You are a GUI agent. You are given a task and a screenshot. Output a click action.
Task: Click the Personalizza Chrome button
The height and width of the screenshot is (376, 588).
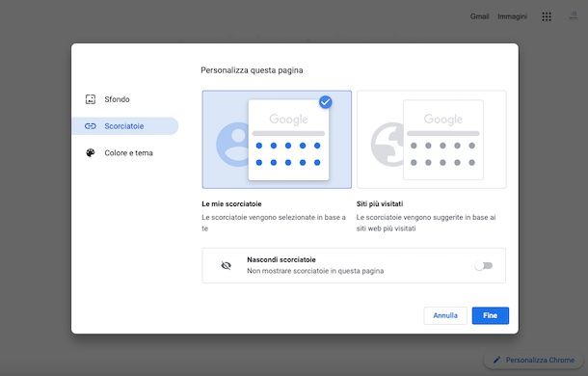(534, 360)
